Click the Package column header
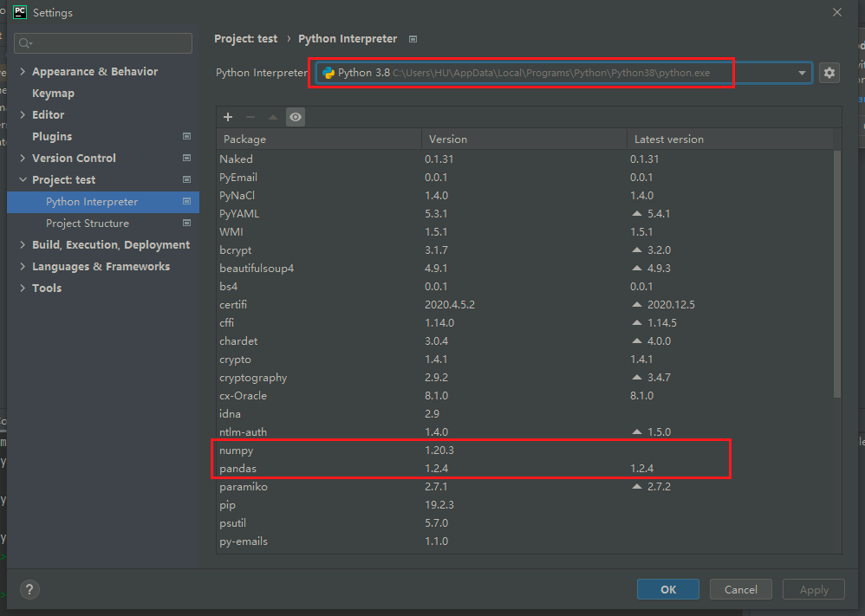Screen dimensions: 865x616 pos(319,139)
